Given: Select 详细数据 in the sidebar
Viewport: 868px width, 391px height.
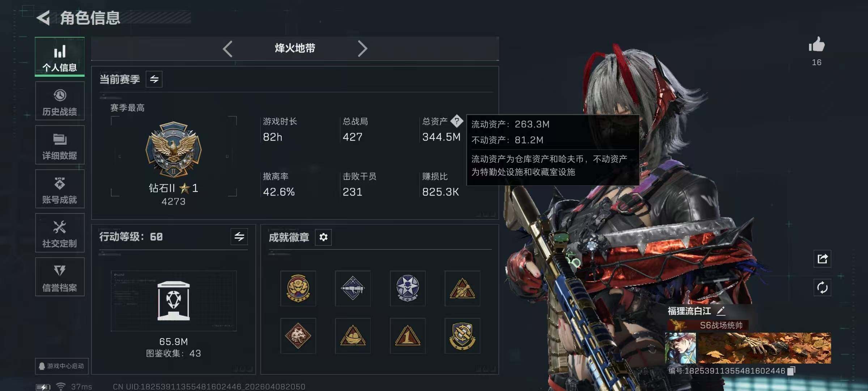Looking at the screenshot, I should pos(60,145).
